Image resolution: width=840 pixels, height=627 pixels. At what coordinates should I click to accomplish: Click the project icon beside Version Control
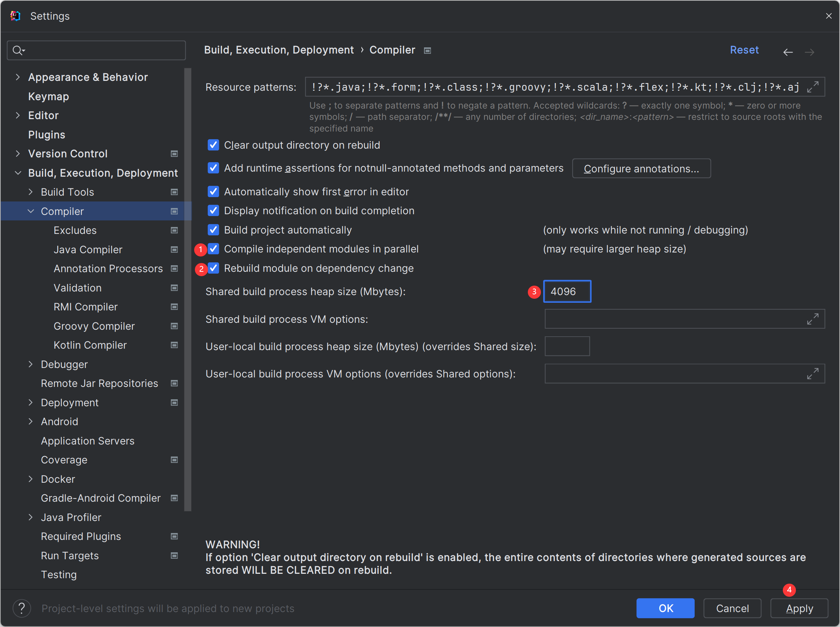[174, 154]
